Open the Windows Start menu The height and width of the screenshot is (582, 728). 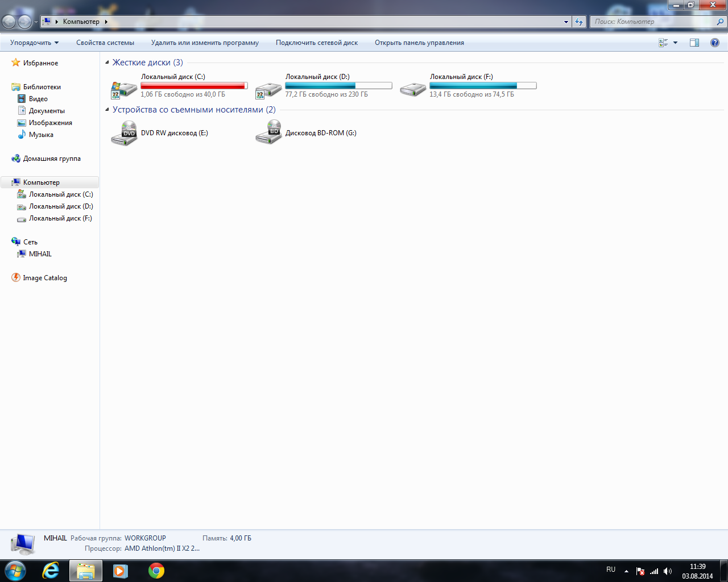click(x=15, y=571)
